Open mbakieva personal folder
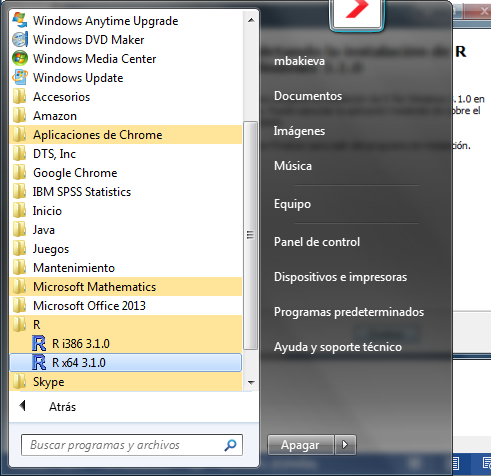The image size is (491, 476). 299,61
